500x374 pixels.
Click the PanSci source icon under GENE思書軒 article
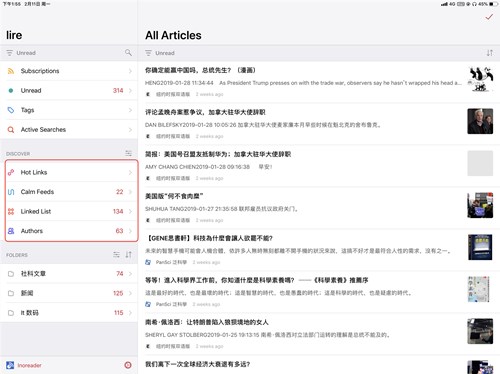click(x=148, y=262)
